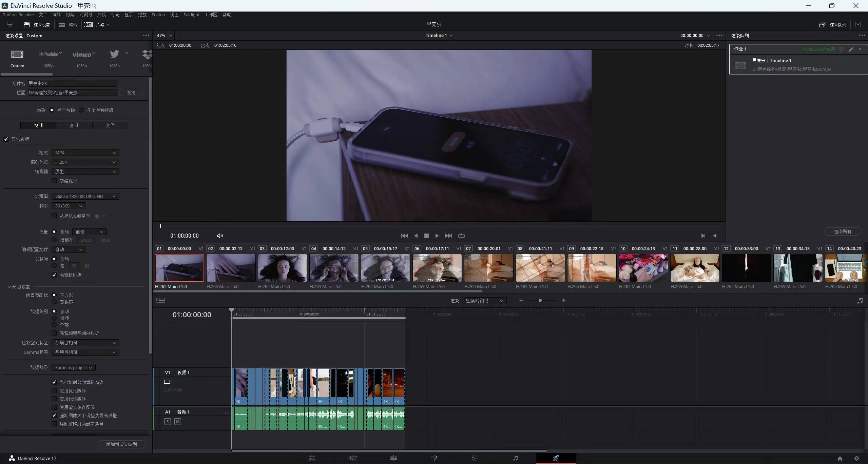The image size is (868, 464).
Task: Open viewer 47% zoom dropdown
Action: (x=165, y=35)
